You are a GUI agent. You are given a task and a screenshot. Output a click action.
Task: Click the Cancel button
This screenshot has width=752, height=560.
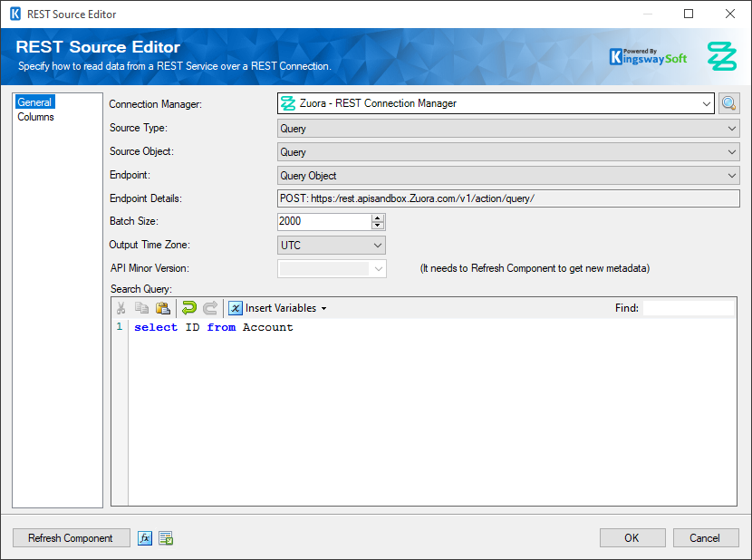pyautogui.click(x=706, y=538)
